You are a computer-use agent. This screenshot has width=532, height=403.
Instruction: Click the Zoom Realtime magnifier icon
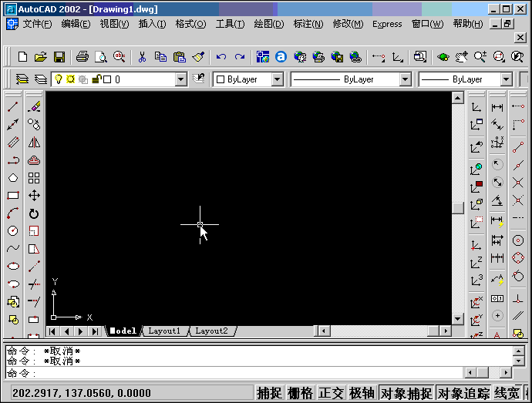pyautogui.click(x=480, y=57)
